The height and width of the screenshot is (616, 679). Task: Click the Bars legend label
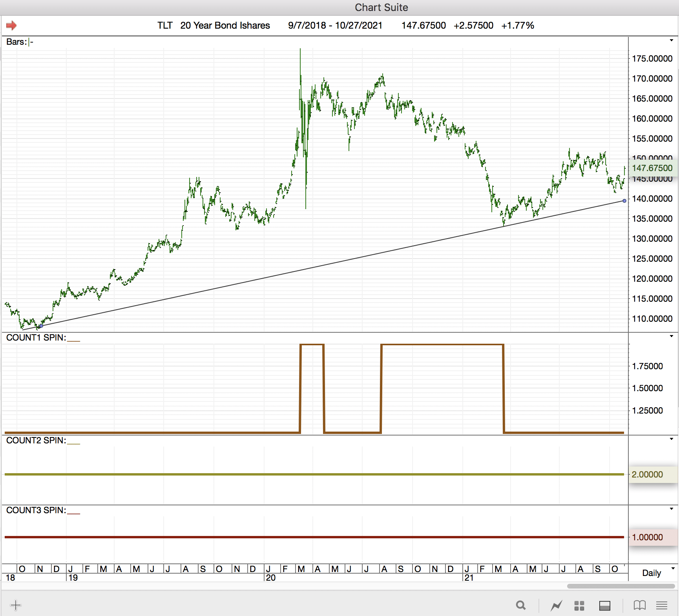(x=16, y=42)
